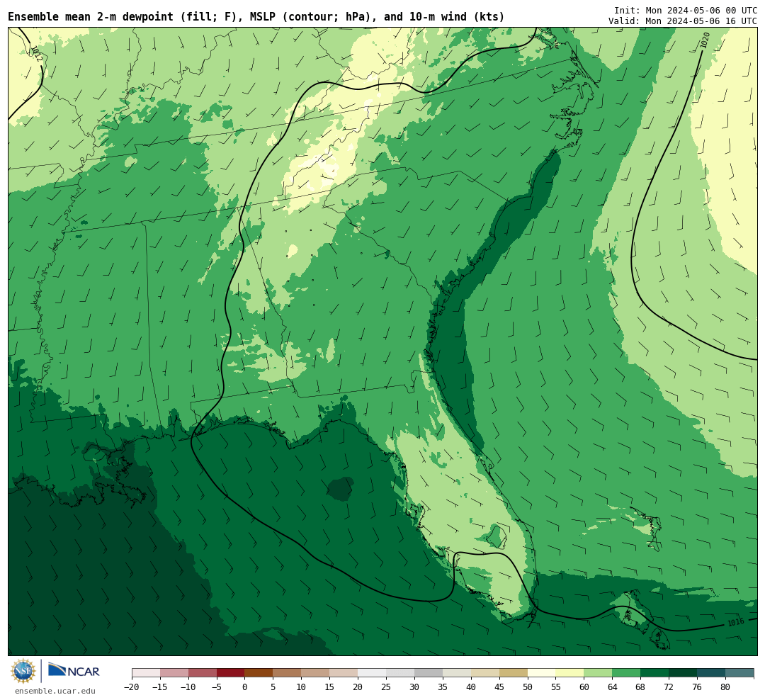Viewport: 765px width, 700px height.
Task: Click the 50 colorbar tick label
Action: (x=528, y=687)
